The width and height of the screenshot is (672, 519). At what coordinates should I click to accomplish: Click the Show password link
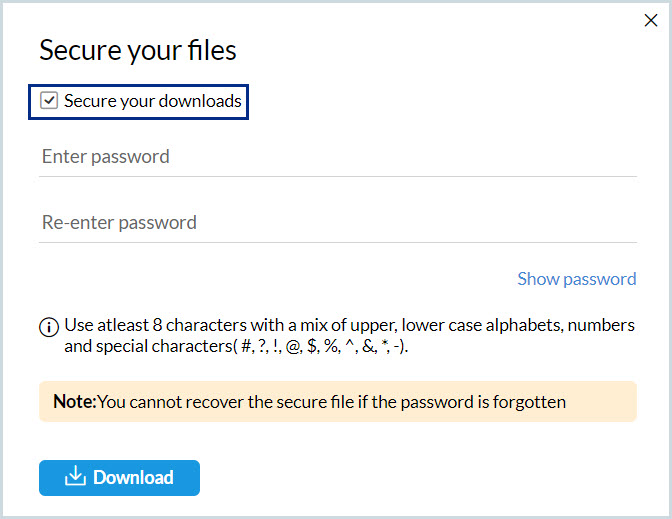pos(576,279)
